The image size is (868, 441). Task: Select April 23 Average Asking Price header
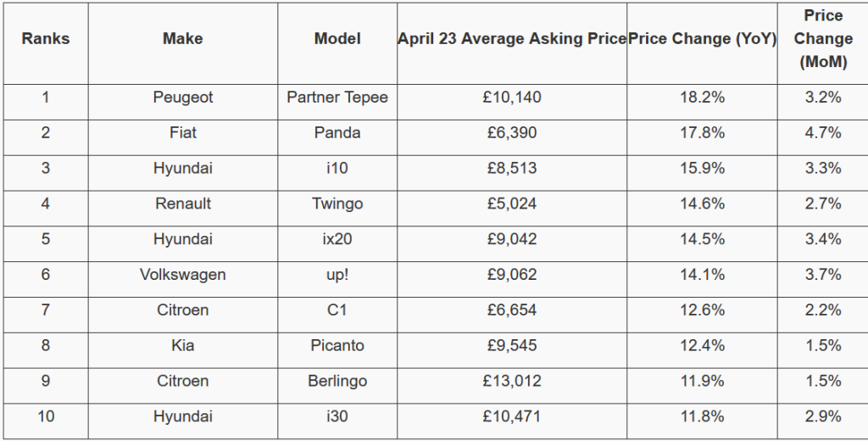point(512,39)
